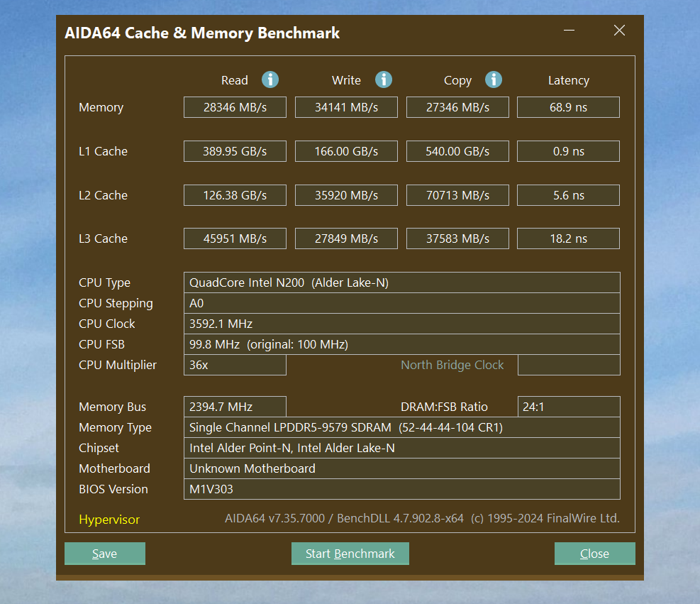Click the BIOS Version label
Viewport: 700px width, 604px height.
point(113,489)
